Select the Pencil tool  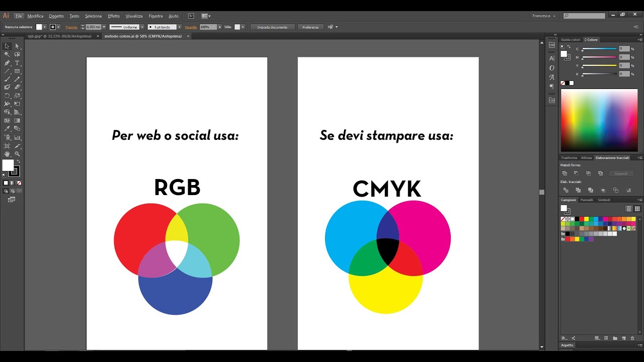(17, 79)
